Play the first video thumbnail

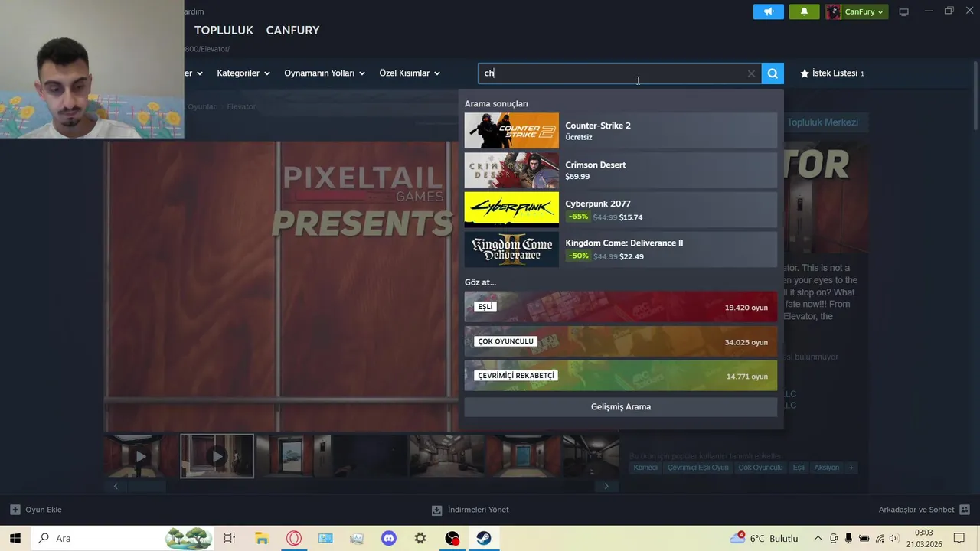click(x=141, y=456)
